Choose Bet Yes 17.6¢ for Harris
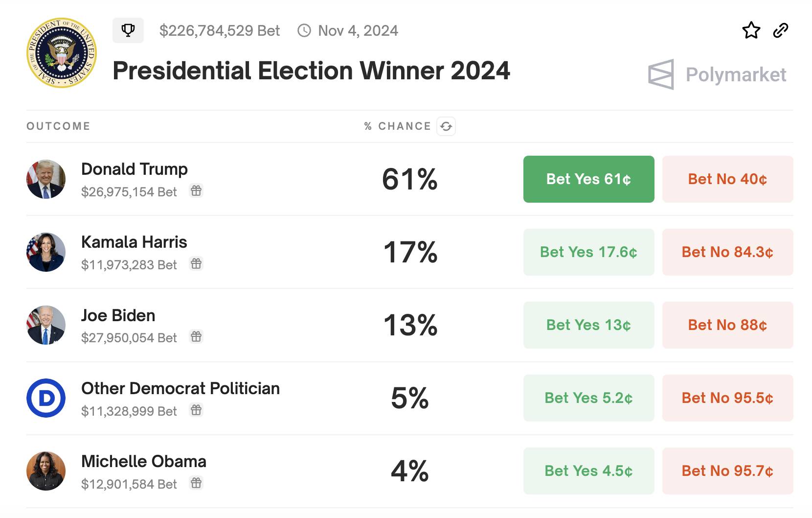 [588, 252]
